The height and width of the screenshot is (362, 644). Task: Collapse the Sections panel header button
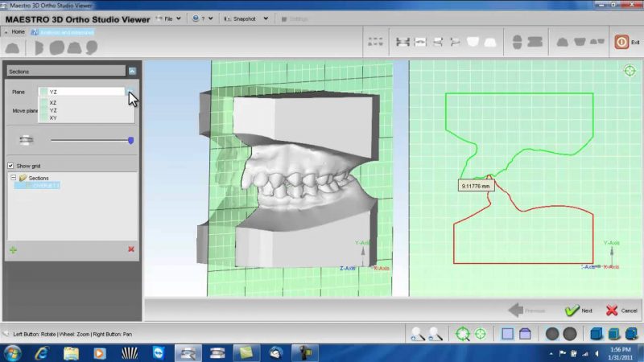click(x=132, y=71)
